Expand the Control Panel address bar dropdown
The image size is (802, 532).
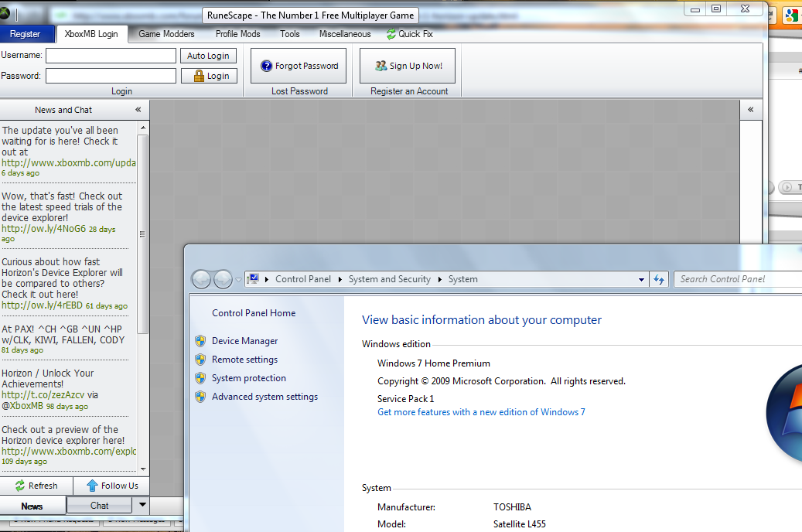(641, 280)
